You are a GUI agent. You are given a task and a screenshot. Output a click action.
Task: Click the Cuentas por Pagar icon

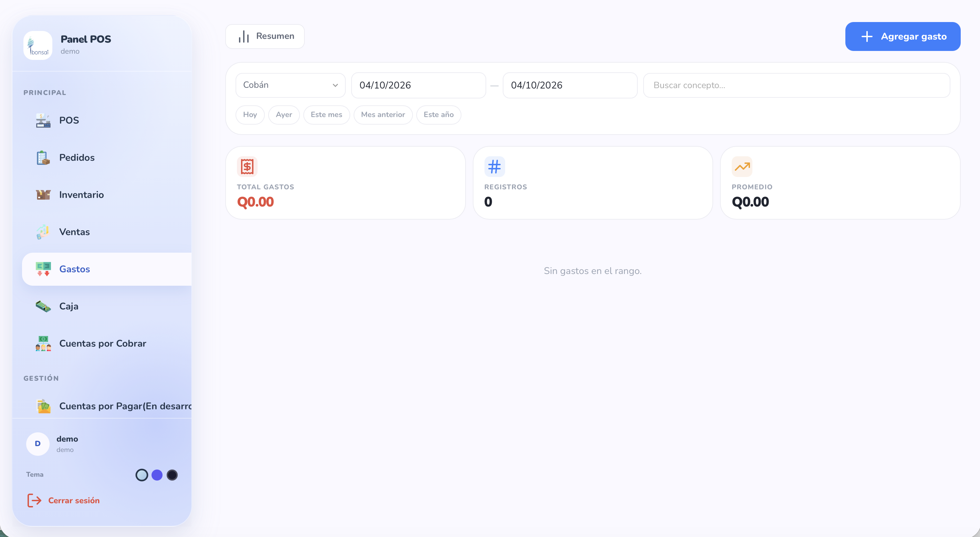(x=43, y=406)
